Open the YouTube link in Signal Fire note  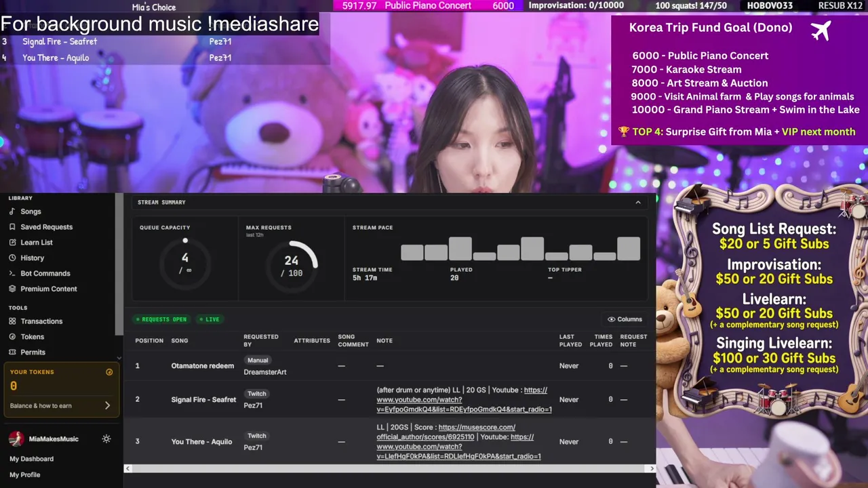pos(464,400)
